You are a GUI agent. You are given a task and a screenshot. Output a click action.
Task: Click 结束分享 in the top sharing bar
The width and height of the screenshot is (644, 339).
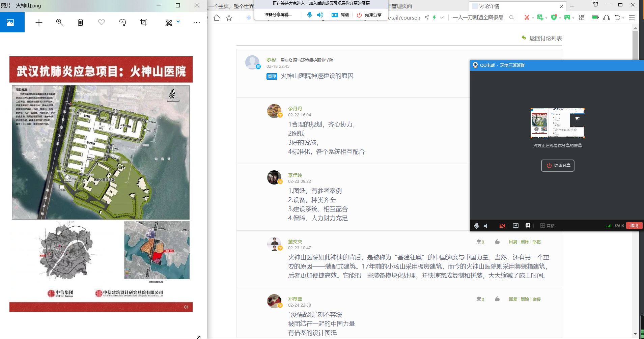(x=369, y=15)
